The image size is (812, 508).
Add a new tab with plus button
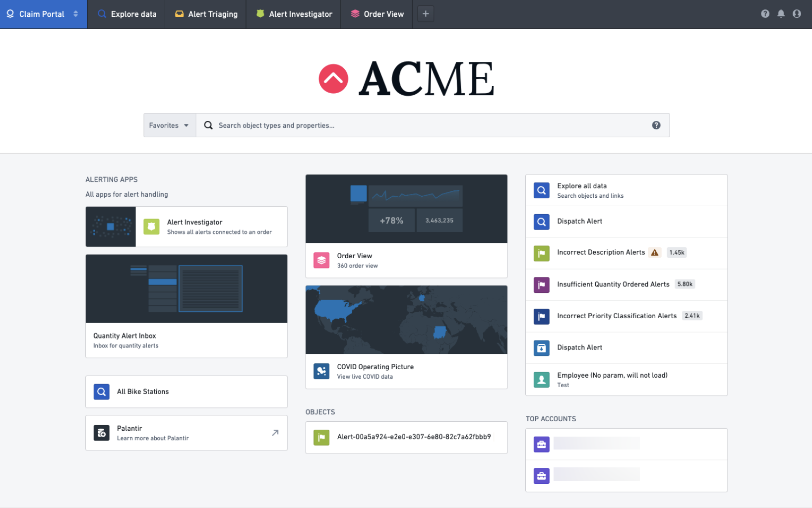tap(426, 14)
